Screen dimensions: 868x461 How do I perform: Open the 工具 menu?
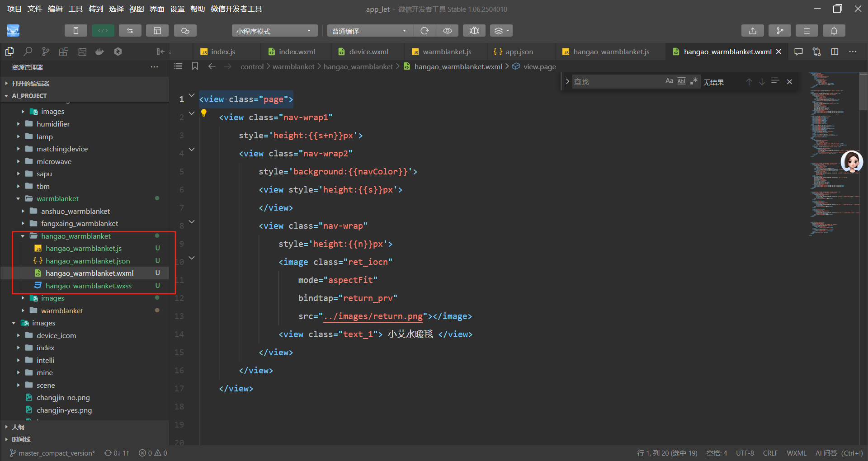point(75,9)
